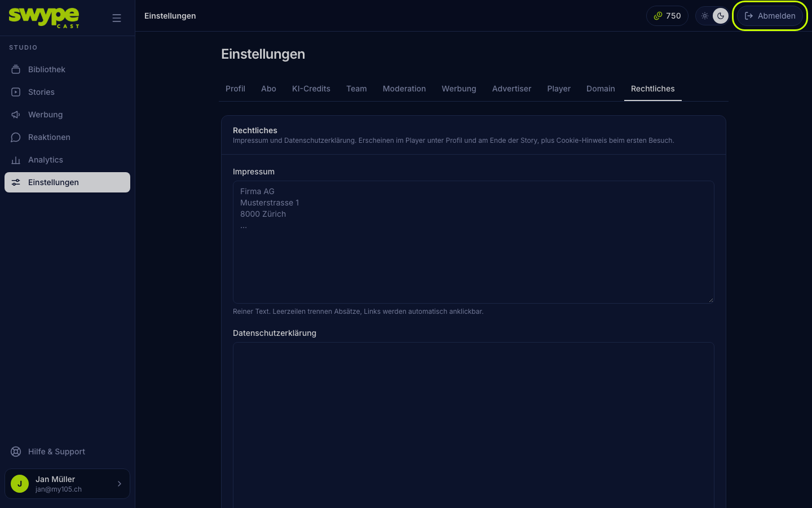Click the Abmelden logout arrow icon
This screenshot has width=812, height=508.
(749, 16)
